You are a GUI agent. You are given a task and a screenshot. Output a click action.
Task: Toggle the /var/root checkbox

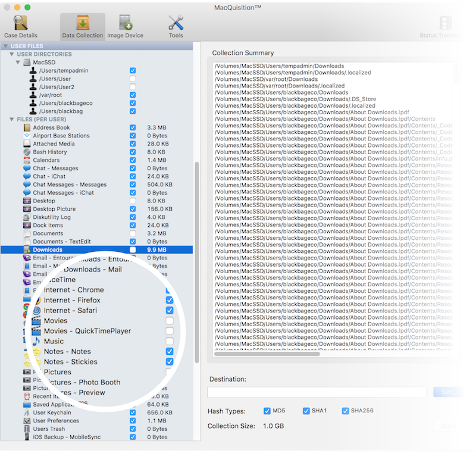133,95
